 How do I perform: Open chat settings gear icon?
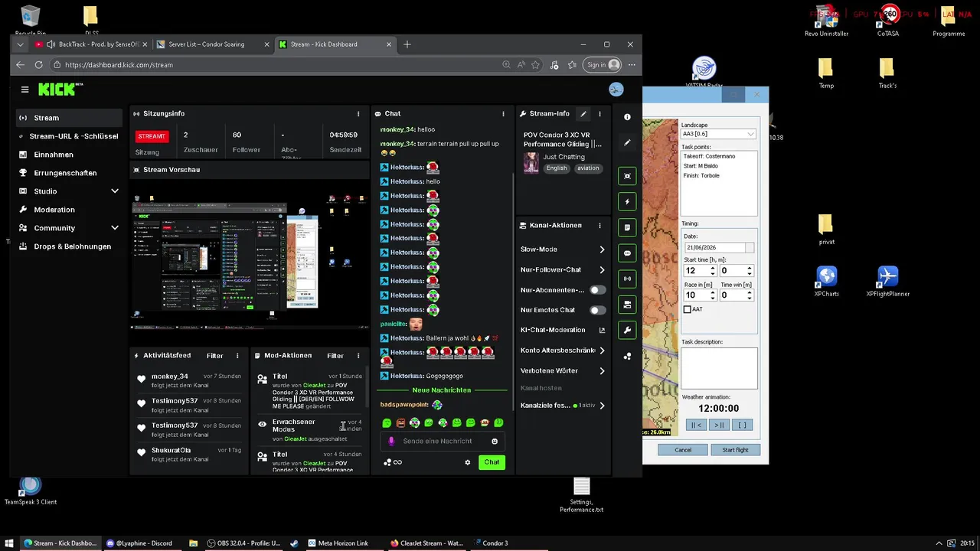pos(468,462)
